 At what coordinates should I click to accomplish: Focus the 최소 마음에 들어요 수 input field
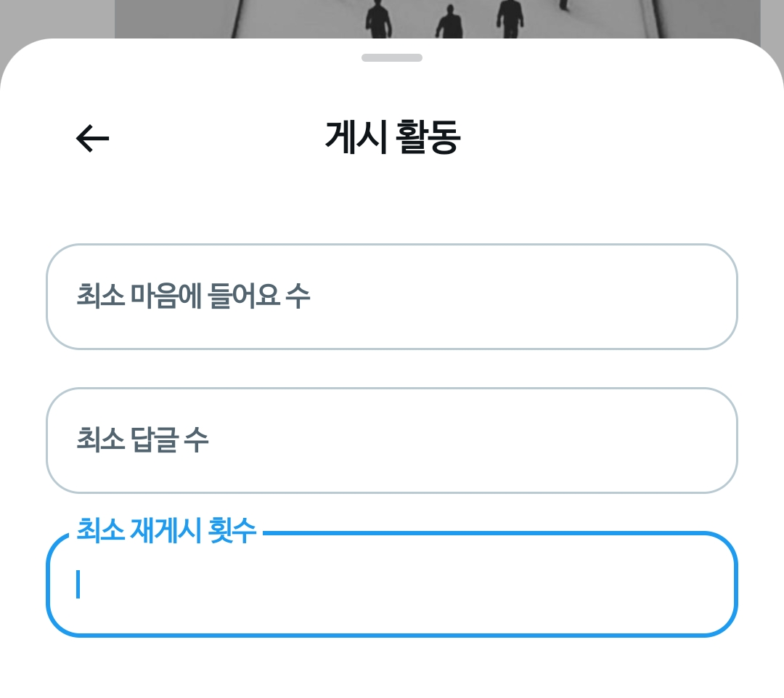coord(392,296)
